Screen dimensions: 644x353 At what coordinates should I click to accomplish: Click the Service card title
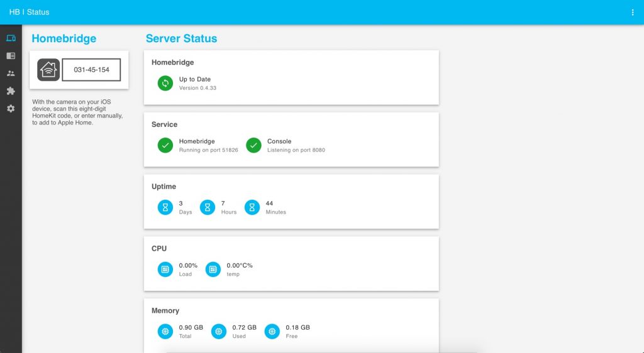tap(164, 124)
